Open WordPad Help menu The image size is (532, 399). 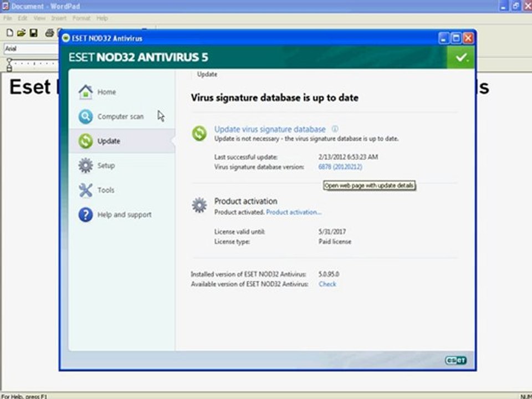(102, 18)
